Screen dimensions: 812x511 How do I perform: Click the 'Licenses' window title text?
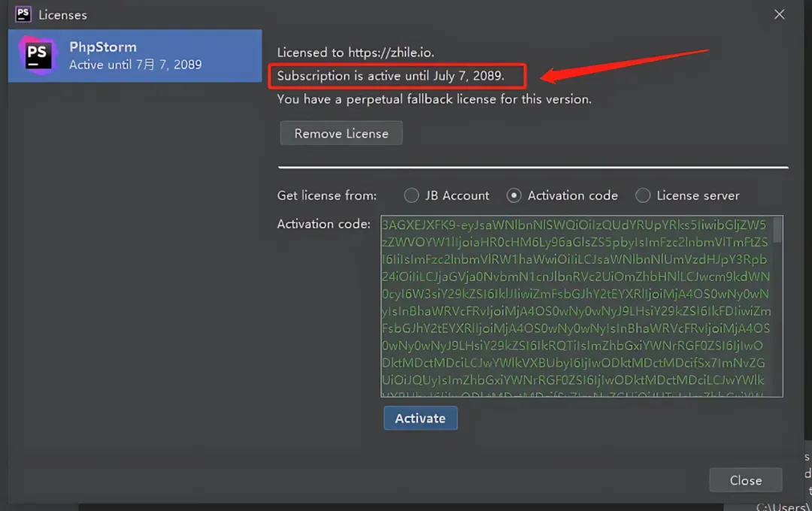click(62, 15)
